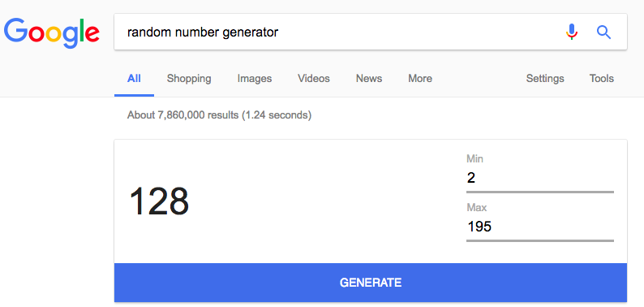Image resolution: width=644 pixels, height=307 pixels.
Task: Click the Max value field showing 195
Action: pyautogui.click(x=540, y=227)
